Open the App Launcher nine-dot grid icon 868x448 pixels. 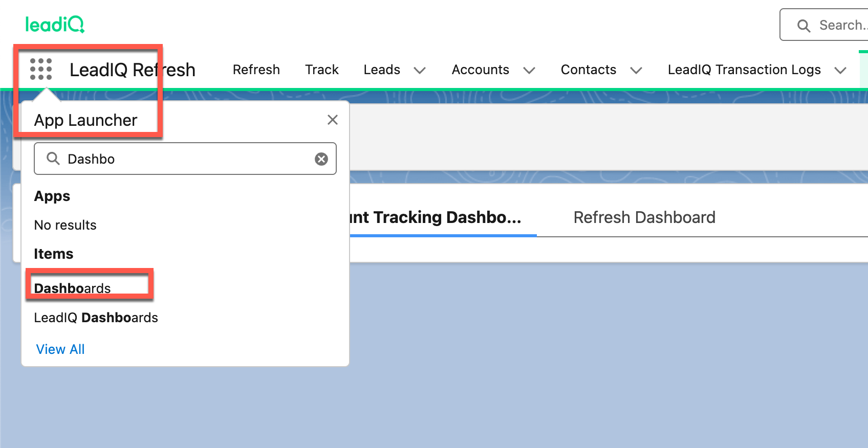click(41, 69)
